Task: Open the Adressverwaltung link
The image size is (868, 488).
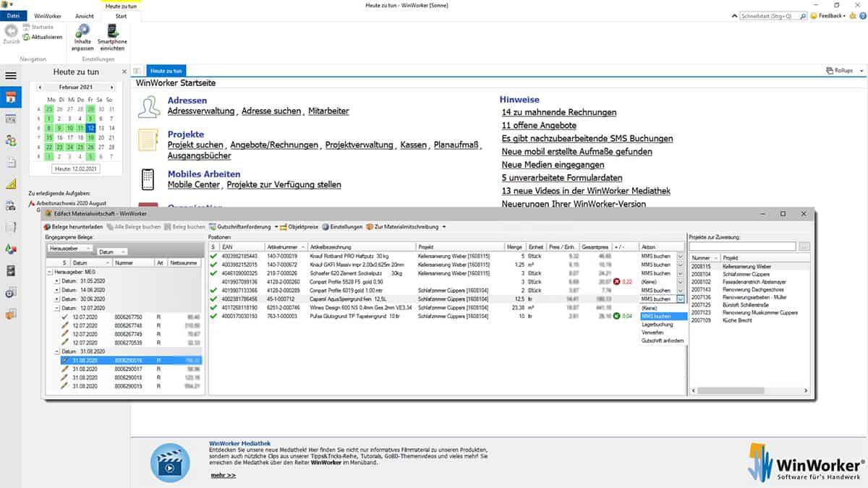Action: (x=201, y=111)
